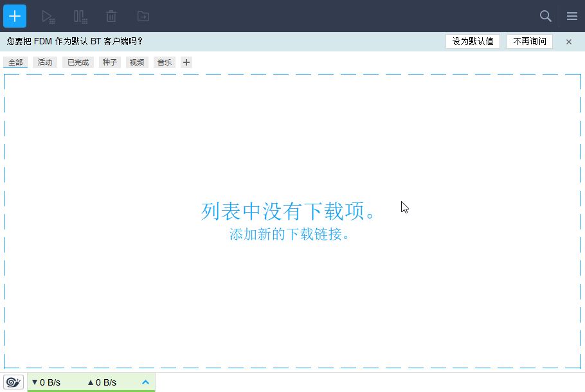Click the 列表中没有下载项 message
The height and width of the screenshot is (392, 585).
point(287,211)
